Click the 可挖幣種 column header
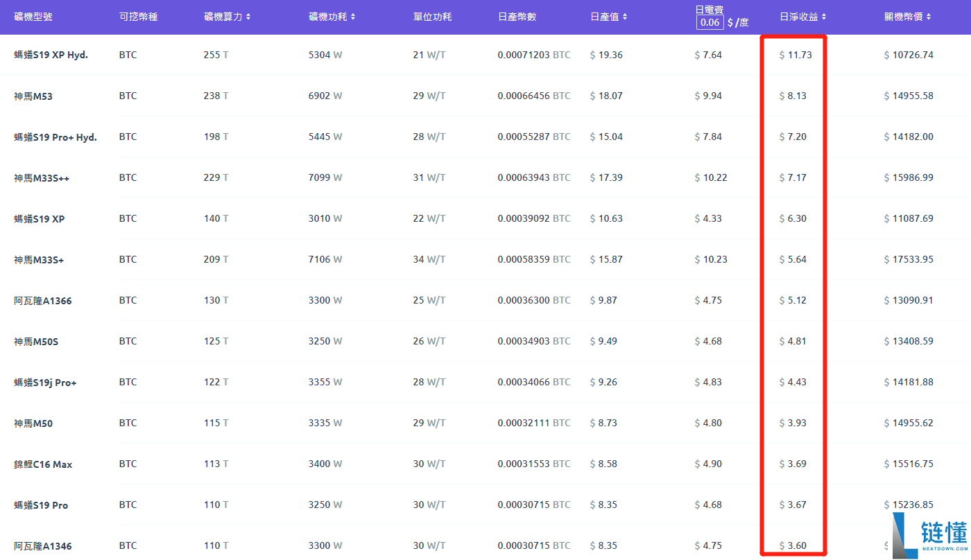 click(x=138, y=17)
